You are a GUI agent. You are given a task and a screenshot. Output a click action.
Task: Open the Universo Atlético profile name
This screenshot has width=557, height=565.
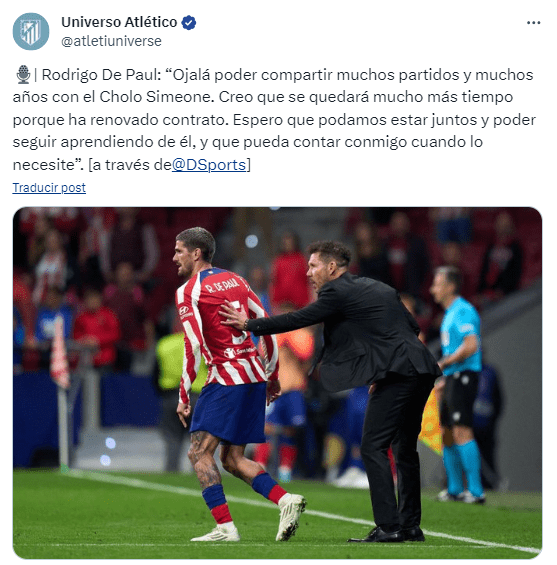click(119, 22)
